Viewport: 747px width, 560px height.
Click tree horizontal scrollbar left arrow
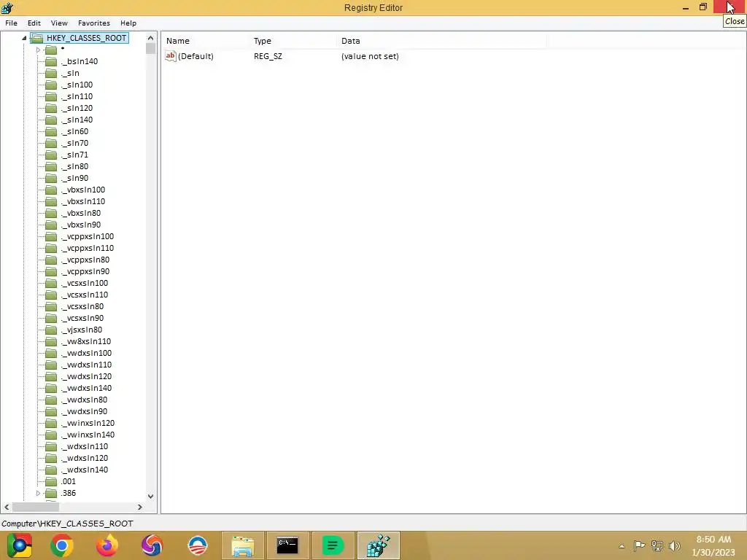pos(7,507)
